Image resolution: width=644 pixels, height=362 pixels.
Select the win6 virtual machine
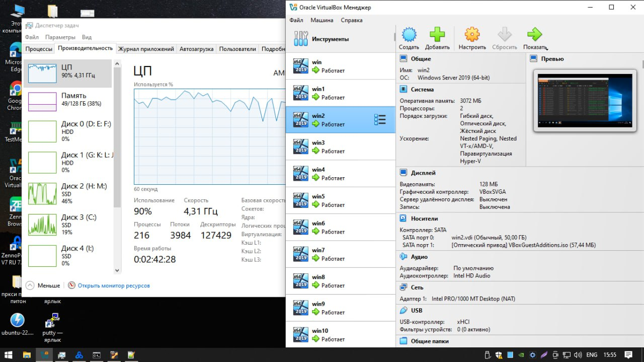[x=341, y=227]
